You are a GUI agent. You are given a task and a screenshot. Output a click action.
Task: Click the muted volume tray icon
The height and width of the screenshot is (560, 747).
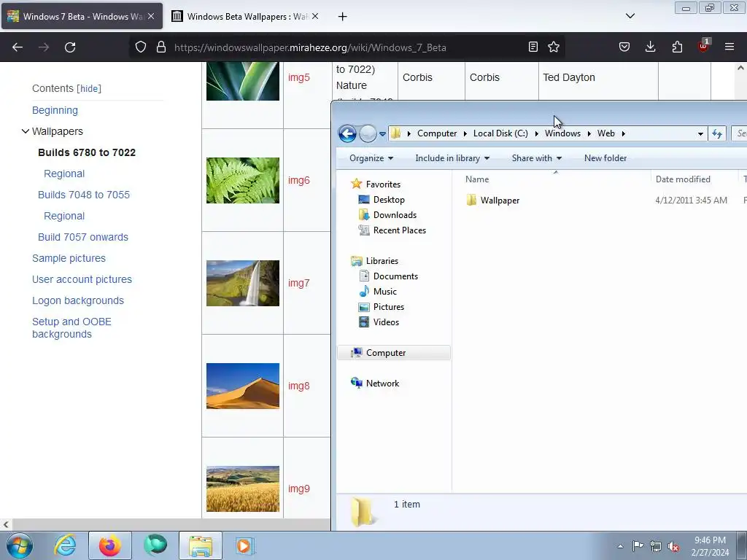[673, 546]
